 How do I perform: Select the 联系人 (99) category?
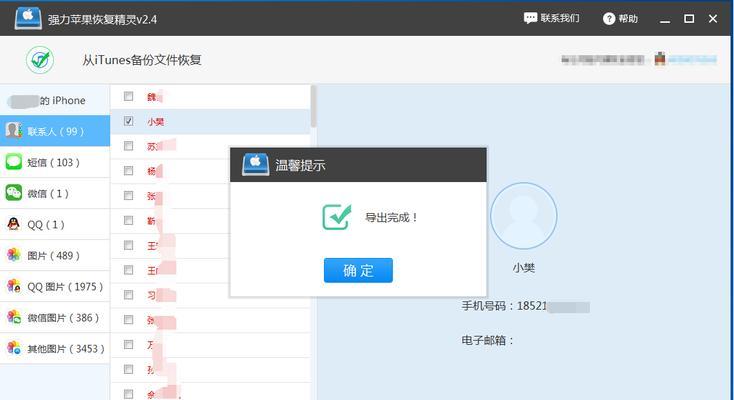55,131
